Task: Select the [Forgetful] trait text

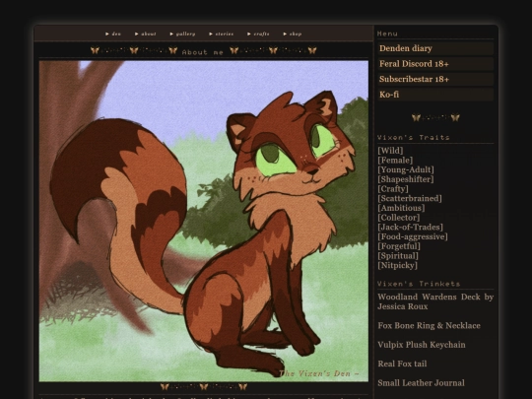Action: [399, 246]
